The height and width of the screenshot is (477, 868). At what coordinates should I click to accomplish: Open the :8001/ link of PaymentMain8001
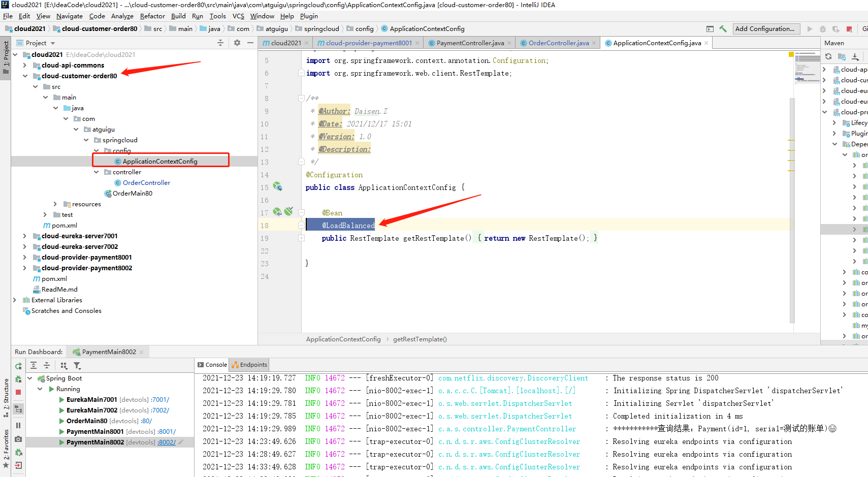click(167, 432)
